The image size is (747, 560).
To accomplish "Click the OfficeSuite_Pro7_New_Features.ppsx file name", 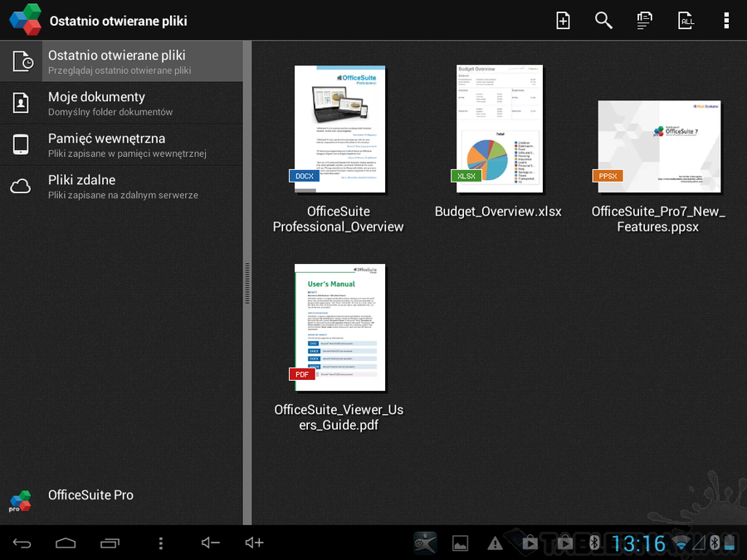I will (658, 219).
